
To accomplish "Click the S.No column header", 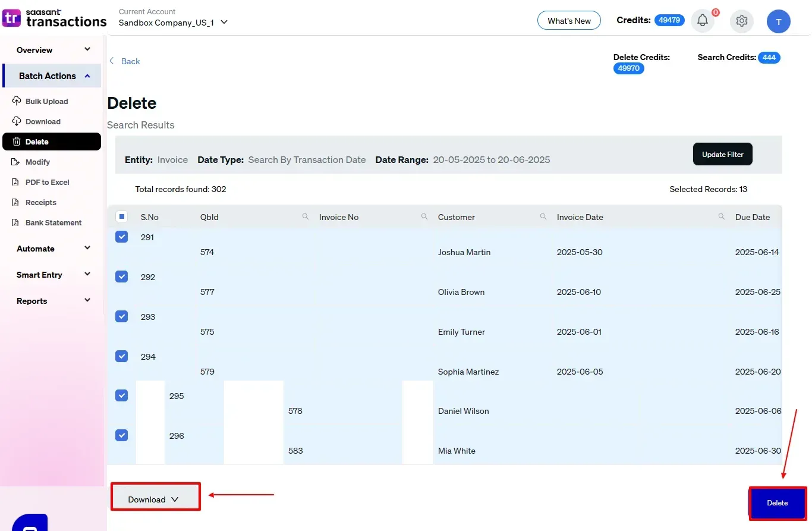I will click(150, 217).
